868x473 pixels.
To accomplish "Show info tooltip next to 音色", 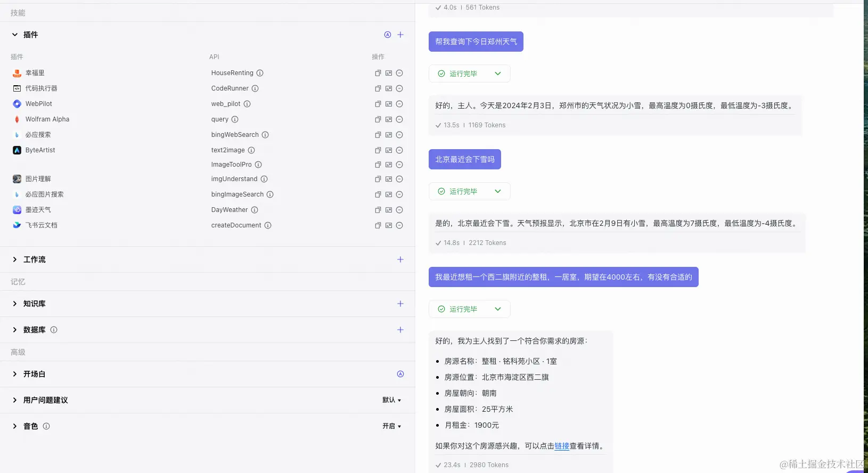I will click(x=46, y=426).
